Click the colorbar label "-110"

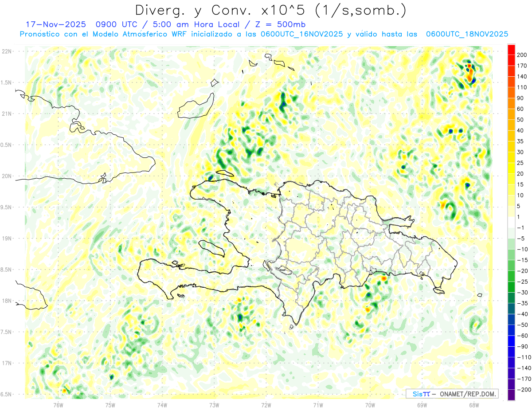pyautogui.click(x=524, y=357)
